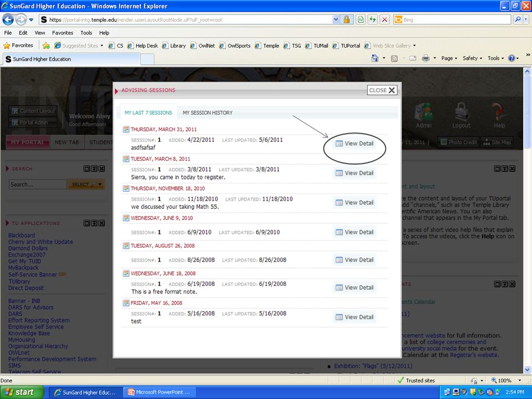The width and height of the screenshot is (532, 399).
Task: Click the red Stop loading icon
Action: [x=385, y=20]
